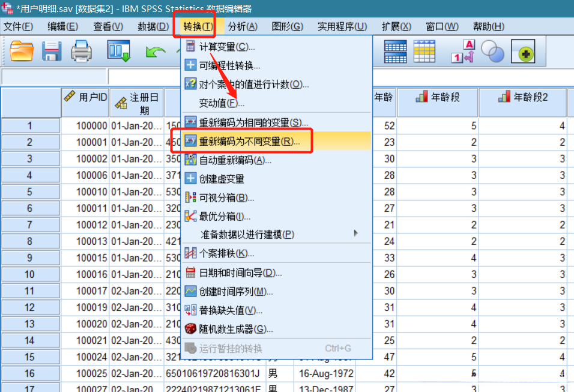Click the cell 16-Aug-1972 in row 16

(x=326, y=373)
